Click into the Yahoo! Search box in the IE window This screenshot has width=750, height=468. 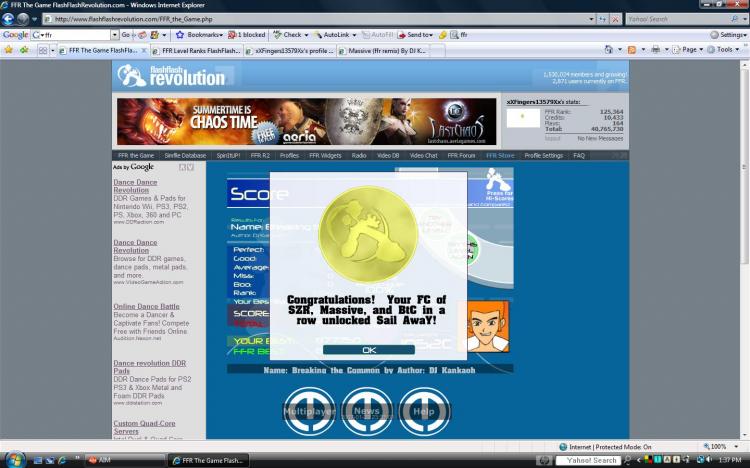point(677,19)
